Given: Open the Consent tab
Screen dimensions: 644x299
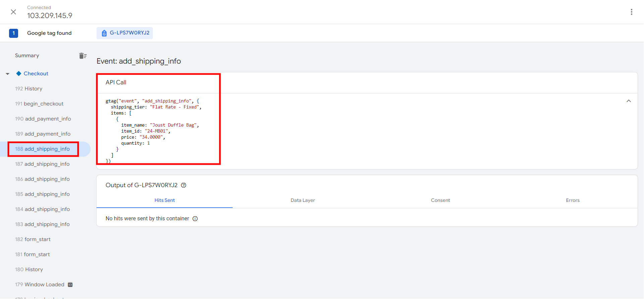Looking at the screenshot, I should [x=440, y=200].
